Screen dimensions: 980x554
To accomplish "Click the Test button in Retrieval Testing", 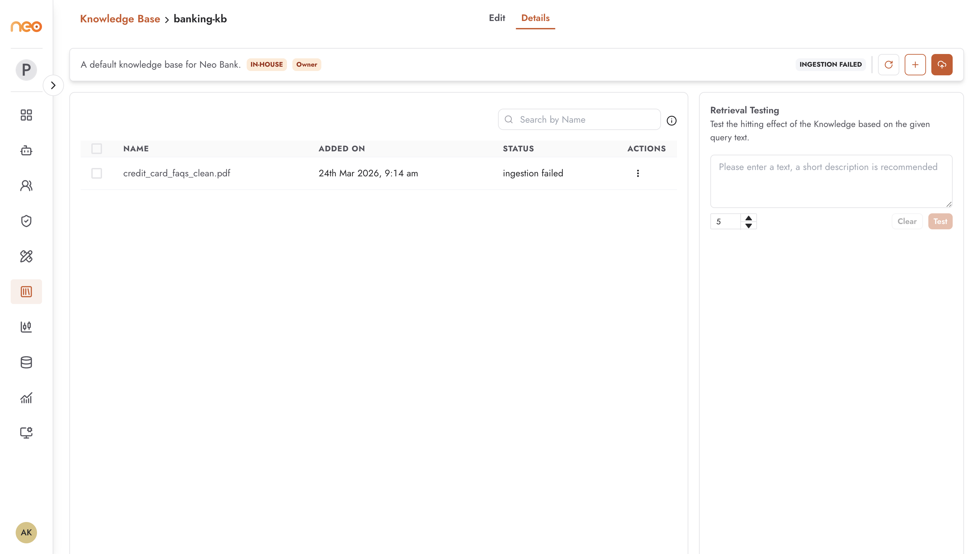I will tap(940, 221).
